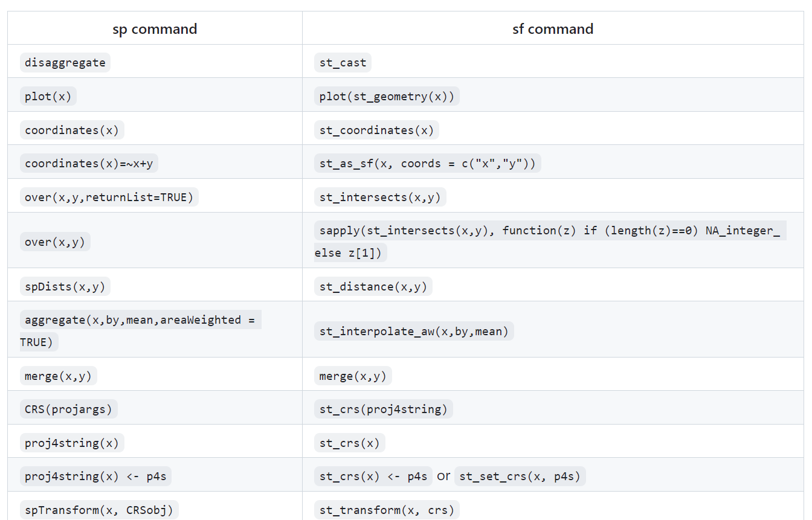The image size is (812, 520).
Task: Click the st_as_sf coords code snippet
Action: point(427,163)
